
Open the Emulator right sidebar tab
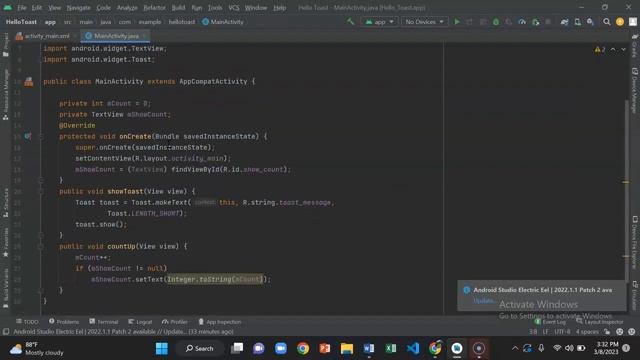[635, 295]
